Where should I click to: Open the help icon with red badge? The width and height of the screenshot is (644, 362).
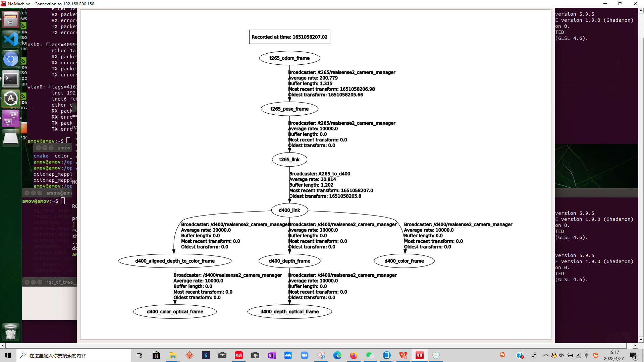tap(520, 355)
